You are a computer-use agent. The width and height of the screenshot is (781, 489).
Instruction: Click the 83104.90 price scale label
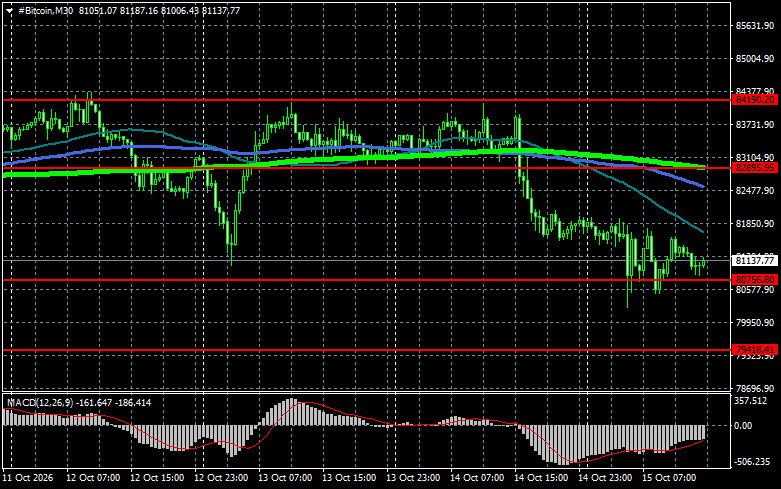click(755, 157)
